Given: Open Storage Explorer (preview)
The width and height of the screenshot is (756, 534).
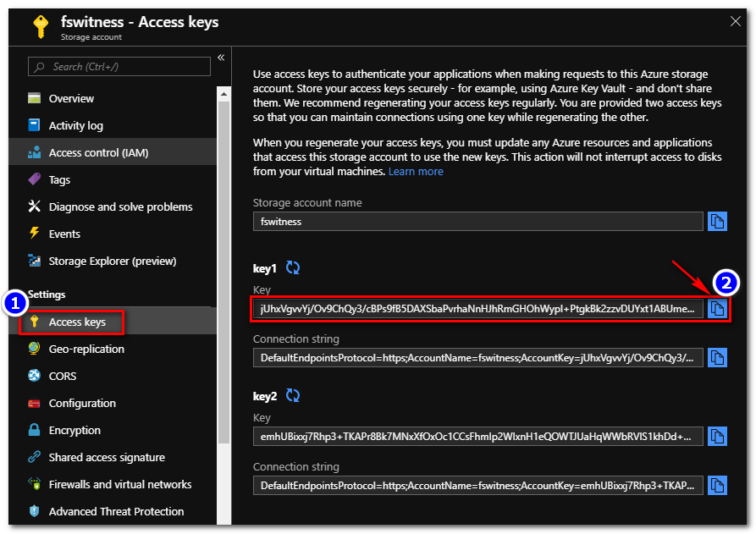Looking at the screenshot, I should tap(113, 261).
